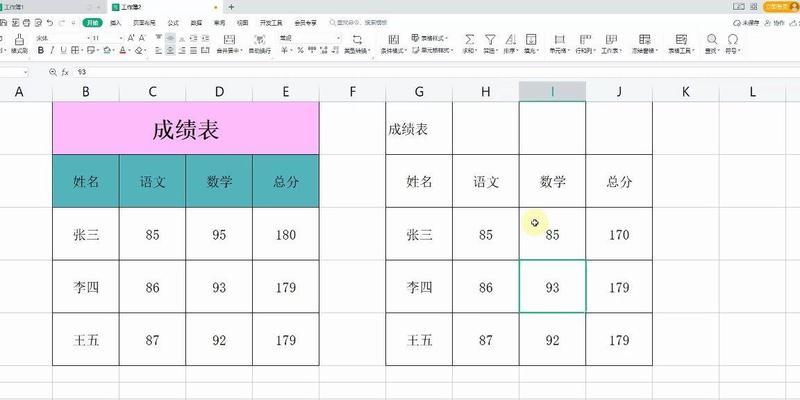Image resolution: width=800 pixels, height=400 pixels.
Task: Toggle underline text formatting
Action: [63, 51]
